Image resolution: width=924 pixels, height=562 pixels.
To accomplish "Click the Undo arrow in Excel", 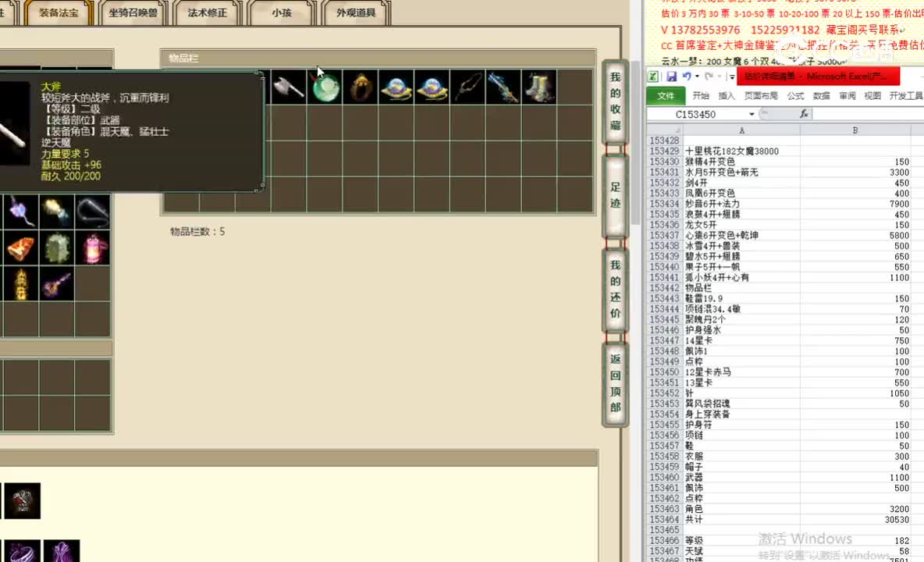I will (x=687, y=76).
